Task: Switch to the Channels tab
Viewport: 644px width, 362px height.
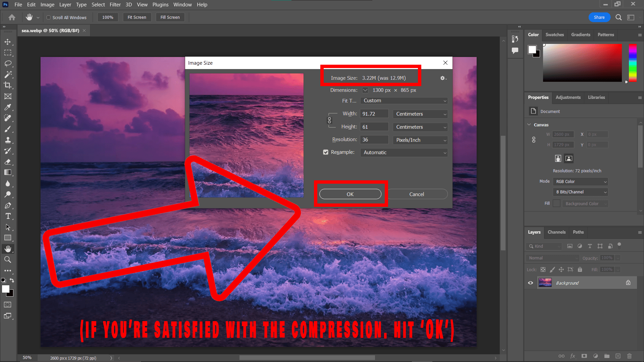Action: 556,232
